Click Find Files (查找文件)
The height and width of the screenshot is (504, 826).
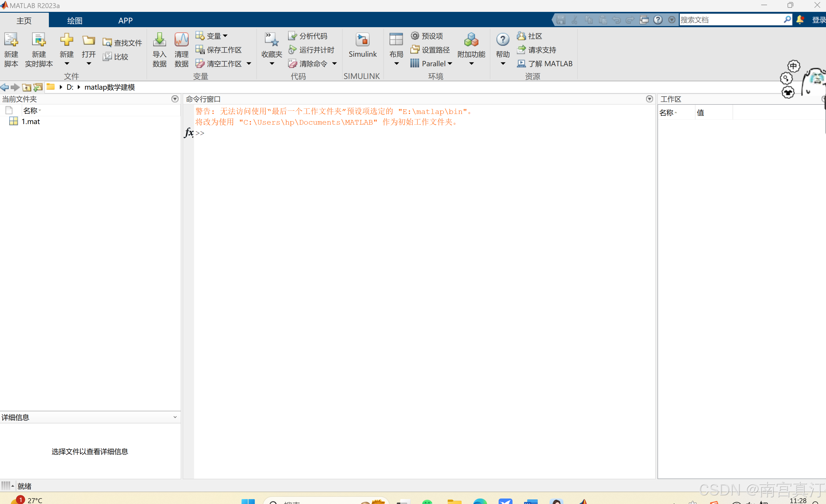tap(122, 43)
